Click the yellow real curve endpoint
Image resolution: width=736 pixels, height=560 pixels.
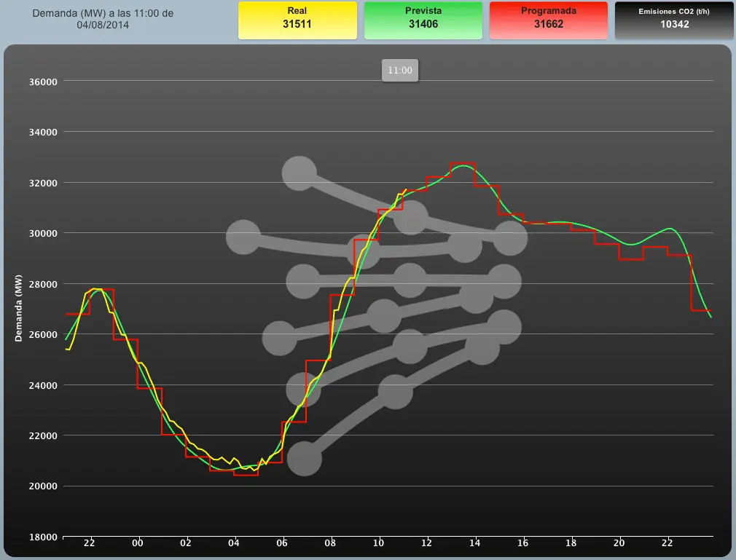click(406, 189)
